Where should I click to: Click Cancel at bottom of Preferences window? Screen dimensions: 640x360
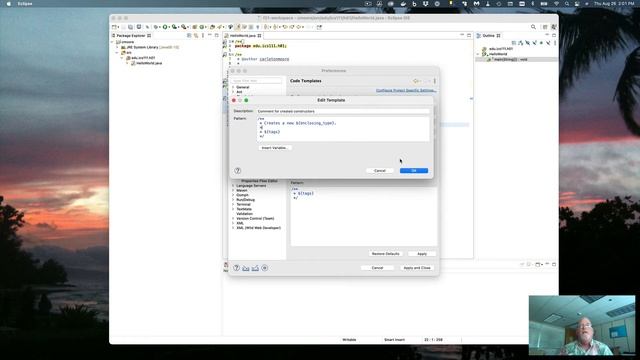[377, 268]
